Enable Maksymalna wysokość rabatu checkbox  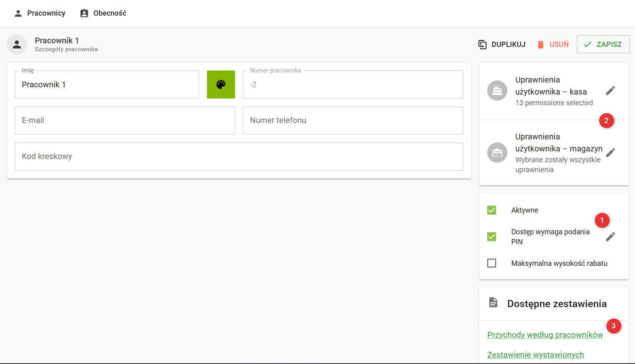[492, 263]
